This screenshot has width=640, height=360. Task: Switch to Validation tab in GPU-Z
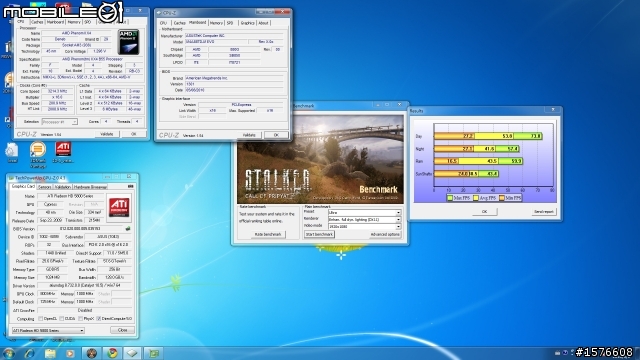tap(62, 187)
